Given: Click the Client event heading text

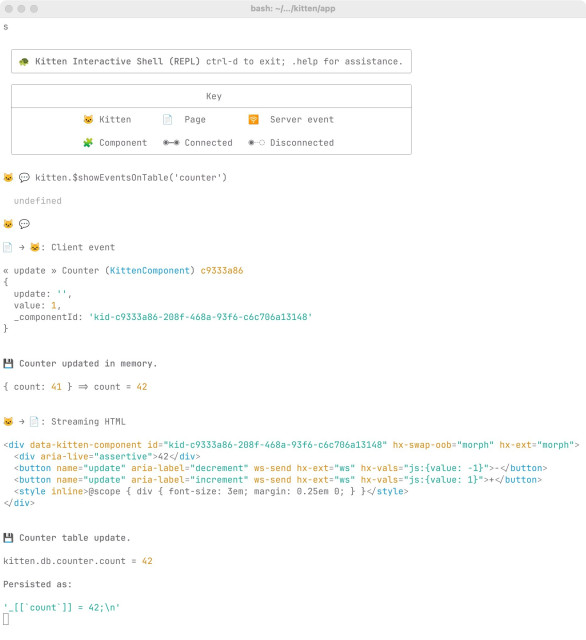Looking at the screenshot, I should [x=83, y=247].
